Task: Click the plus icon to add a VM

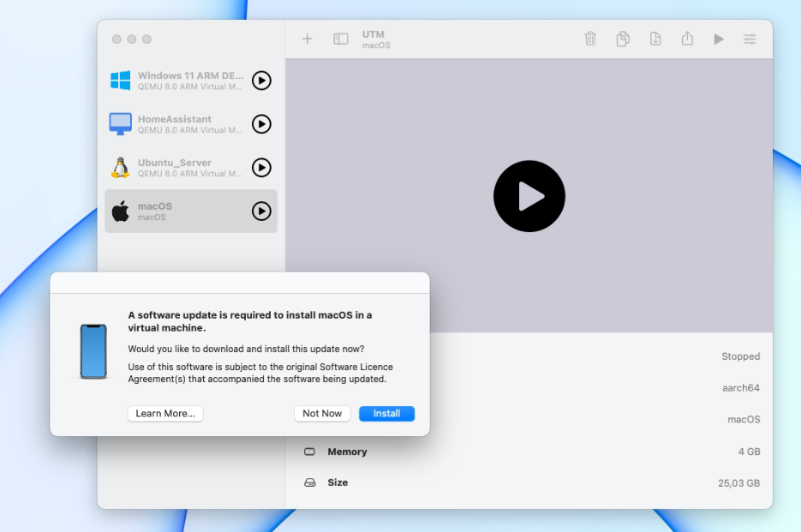Action: point(307,39)
